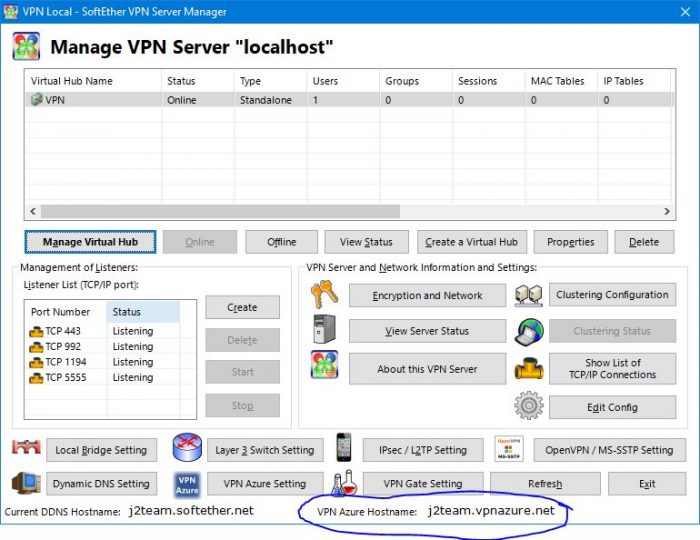Open OpenVPN / MS-SSTP Setting
The height and width of the screenshot is (540, 700).
tap(609, 450)
